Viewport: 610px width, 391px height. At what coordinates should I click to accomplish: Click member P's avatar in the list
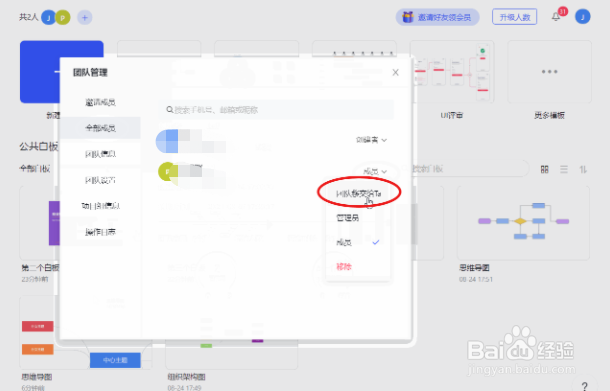[167, 172]
